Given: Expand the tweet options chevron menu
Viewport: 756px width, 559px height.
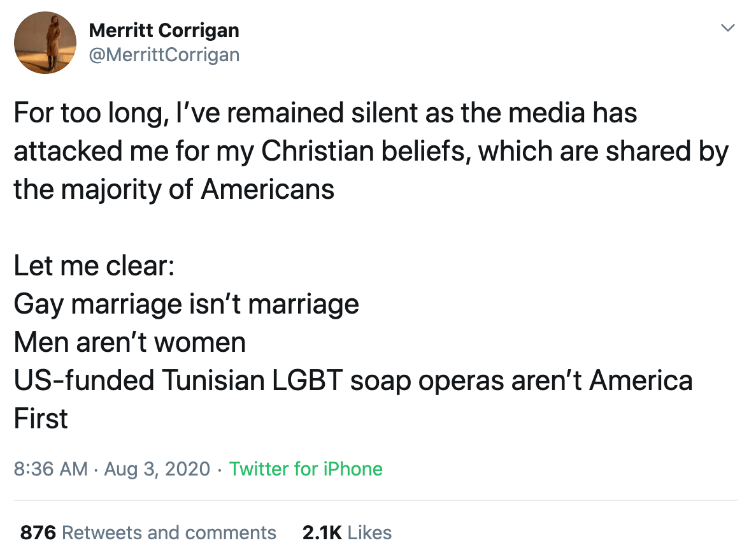Looking at the screenshot, I should (x=727, y=28).
